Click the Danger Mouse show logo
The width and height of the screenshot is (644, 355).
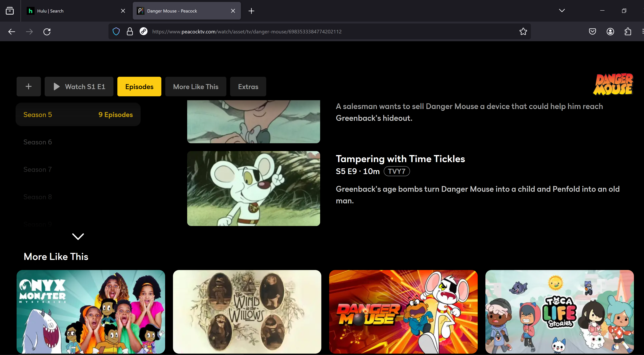click(613, 84)
